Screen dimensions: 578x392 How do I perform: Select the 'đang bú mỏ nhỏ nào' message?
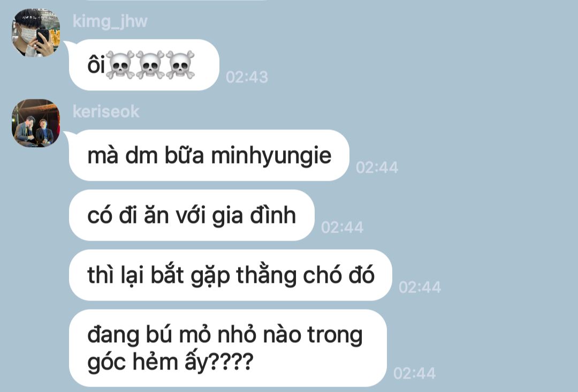coord(228,348)
